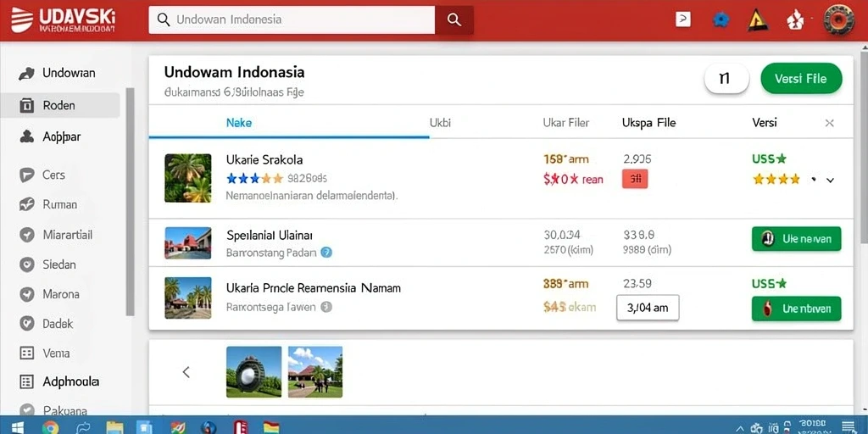This screenshot has width=868, height=434.
Task: Open the notification center icon on taskbar
Action: tap(848, 427)
